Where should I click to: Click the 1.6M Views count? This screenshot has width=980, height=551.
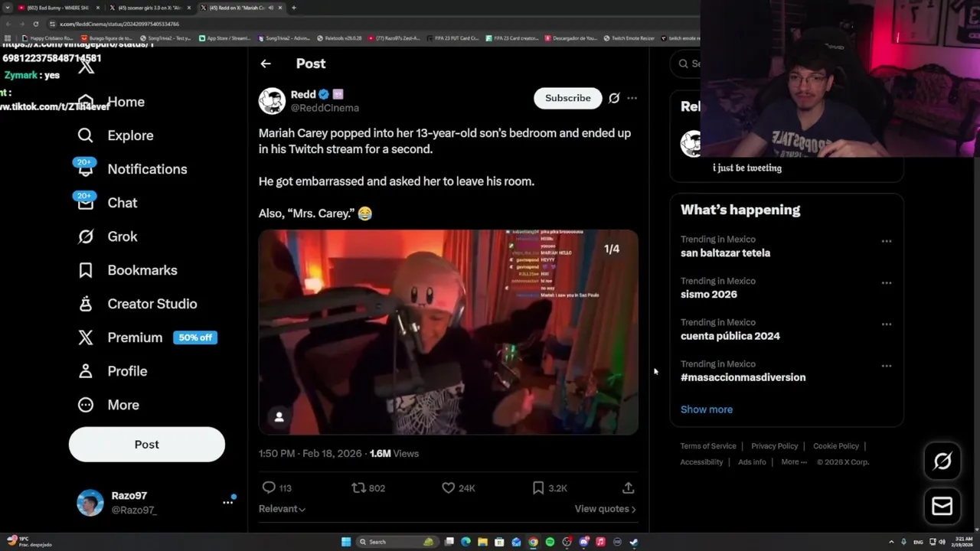point(394,453)
